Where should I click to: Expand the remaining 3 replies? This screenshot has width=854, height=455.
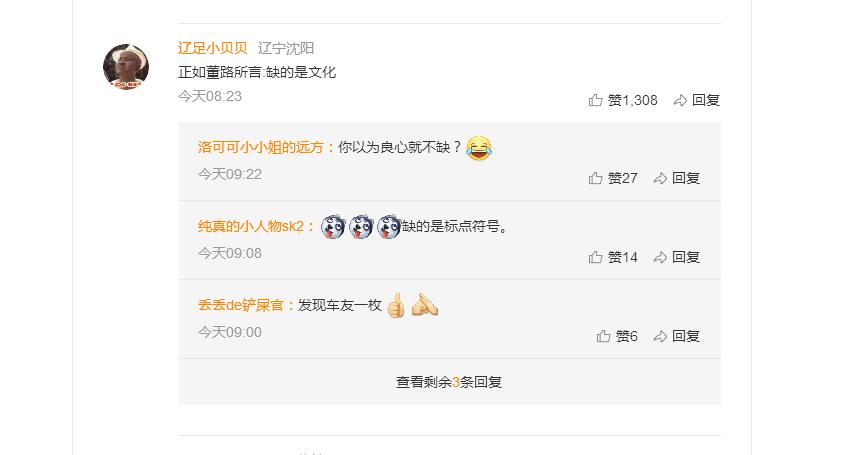449,382
